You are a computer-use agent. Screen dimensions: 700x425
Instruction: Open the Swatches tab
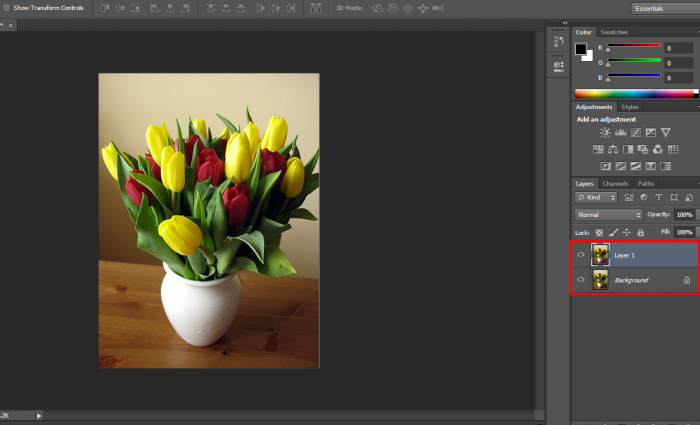pyautogui.click(x=614, y=32)
